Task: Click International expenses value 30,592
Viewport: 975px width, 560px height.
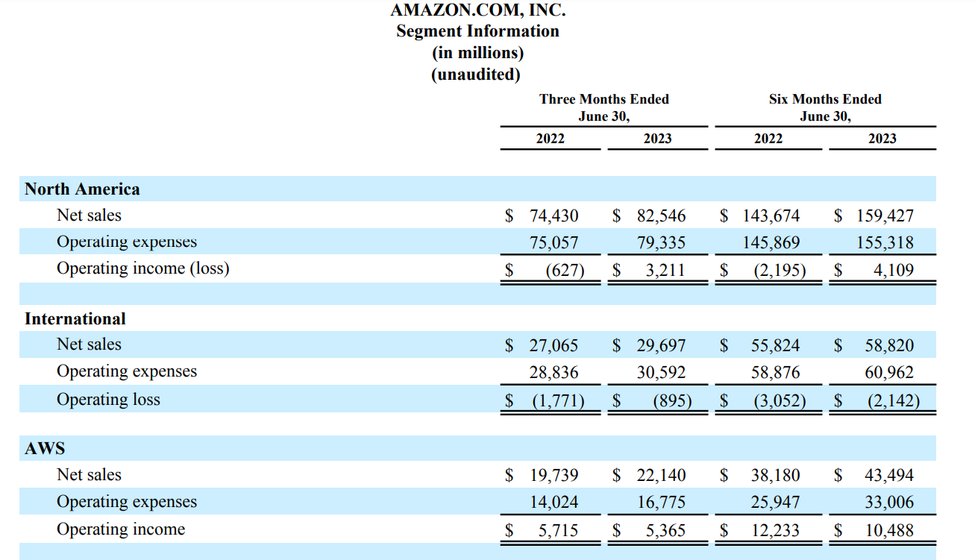Action: click(x=661, y=373)
